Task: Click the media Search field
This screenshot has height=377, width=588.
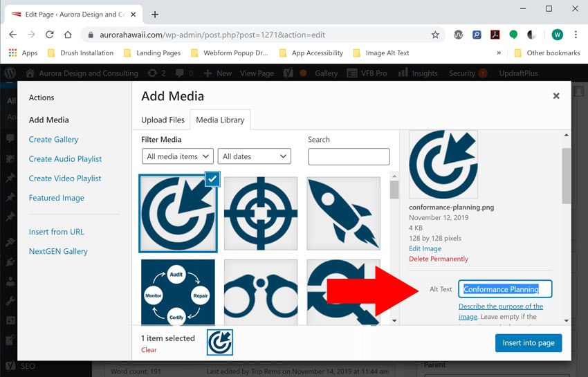Action: click(x=349, y=156)
